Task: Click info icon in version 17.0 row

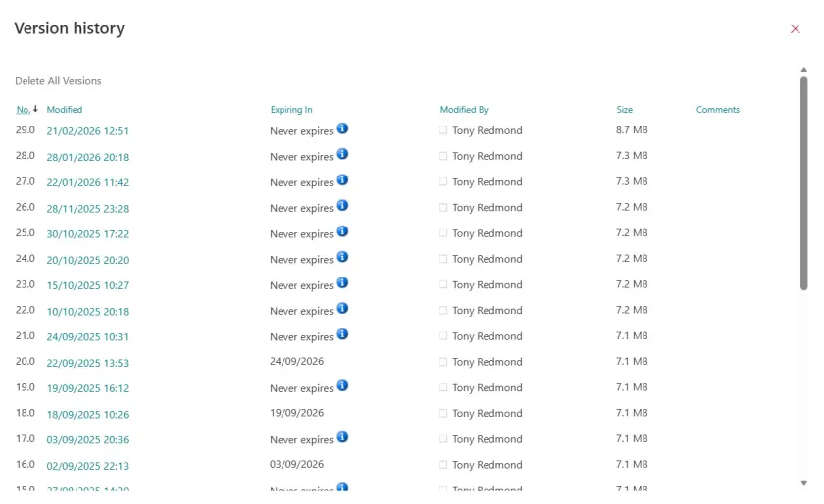Action: [342, 437]
